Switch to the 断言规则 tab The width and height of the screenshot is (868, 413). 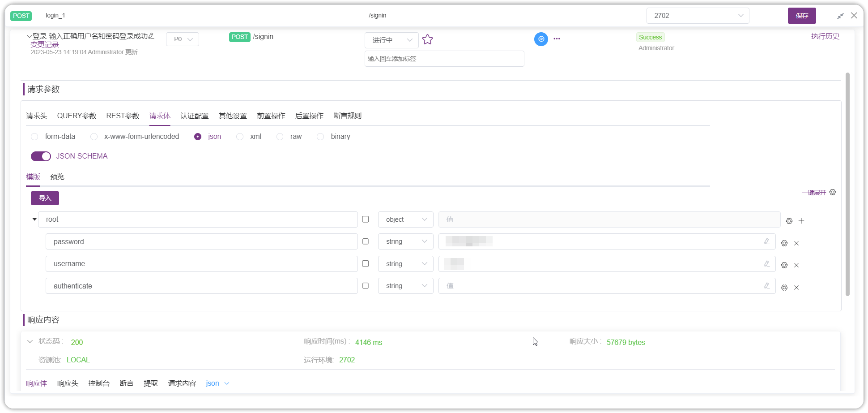[x=348, y=116]
